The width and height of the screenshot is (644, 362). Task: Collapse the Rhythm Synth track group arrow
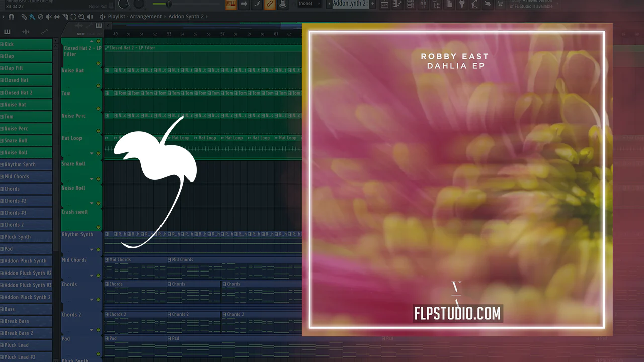92,250
